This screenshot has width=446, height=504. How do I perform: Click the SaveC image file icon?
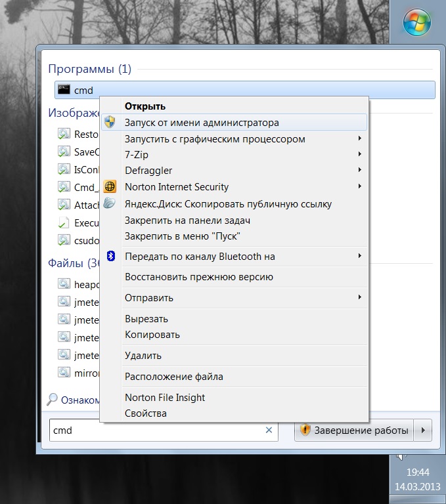[x=64, y=151]
